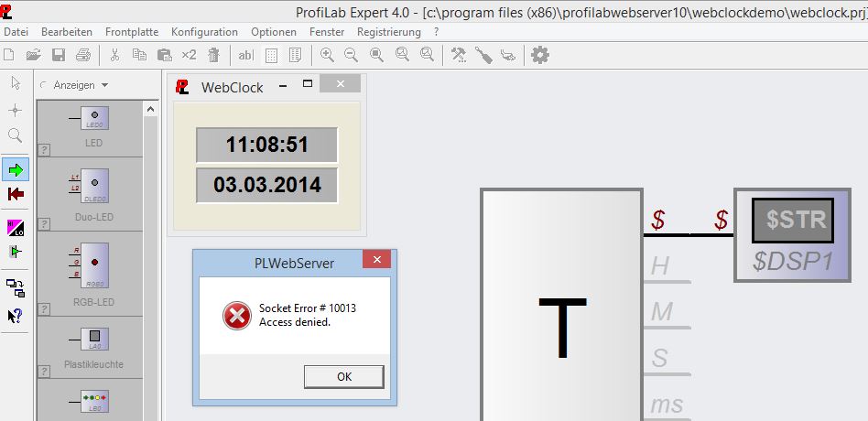
Task: Click the fifth magnifier zoom icon
Action: pyautogui.click(x=427, y=55)
